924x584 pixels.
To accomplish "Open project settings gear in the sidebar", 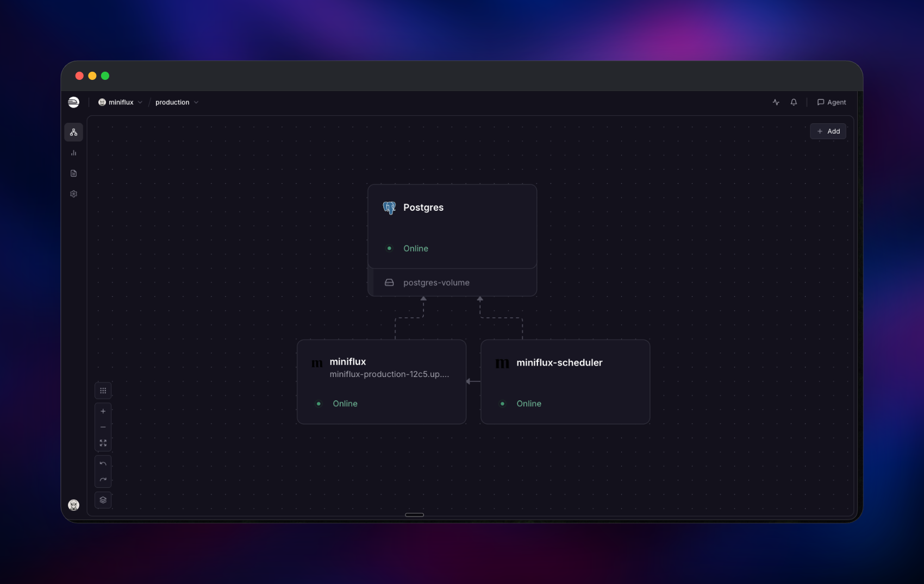I will (x=74, y=194).
